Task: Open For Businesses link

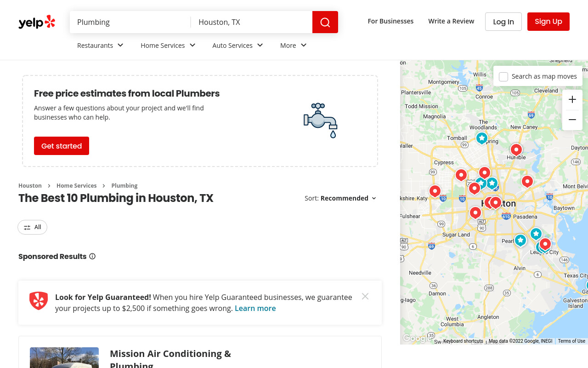Action: (390, 21)
